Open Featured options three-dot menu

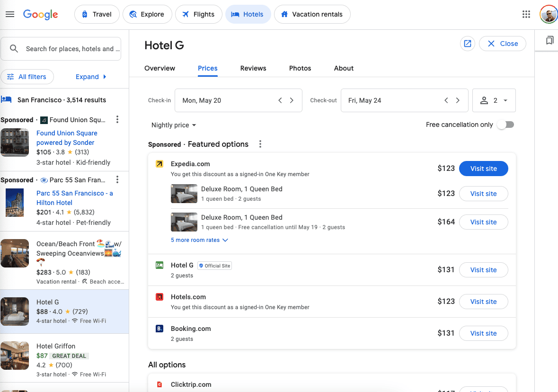pyautogui.click(x=260, y=144)
